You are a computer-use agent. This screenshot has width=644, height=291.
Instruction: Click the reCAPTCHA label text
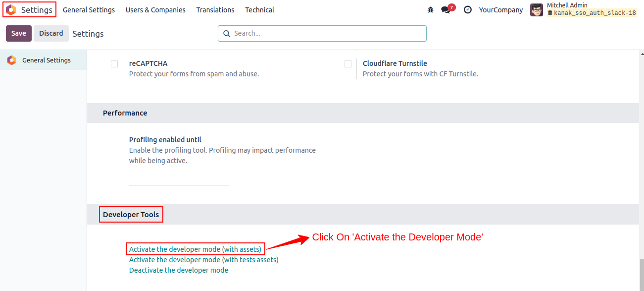[149, 63]
